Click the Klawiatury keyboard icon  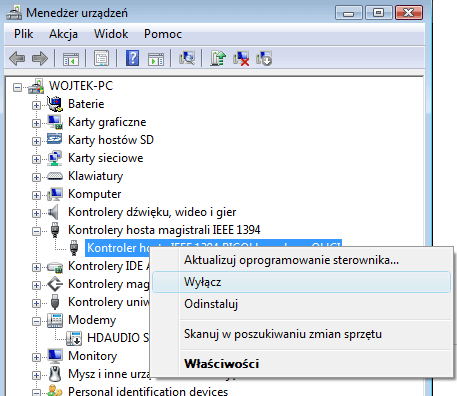click(55, 176)
